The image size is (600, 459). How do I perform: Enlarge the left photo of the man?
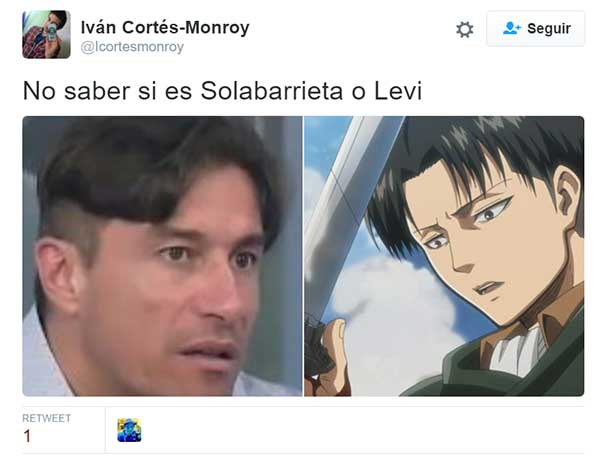[x=162, y=256]
